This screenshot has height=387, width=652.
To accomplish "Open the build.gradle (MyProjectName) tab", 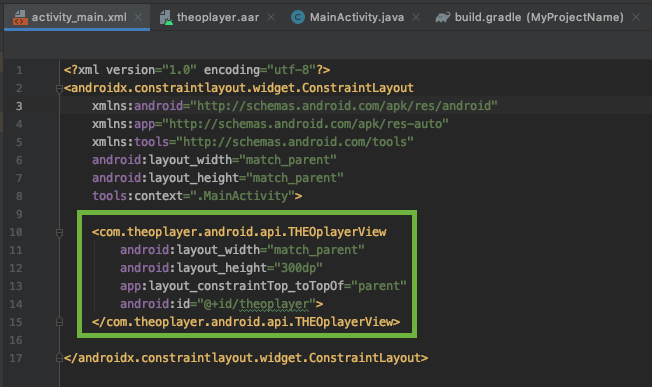I will pos(538,17).
